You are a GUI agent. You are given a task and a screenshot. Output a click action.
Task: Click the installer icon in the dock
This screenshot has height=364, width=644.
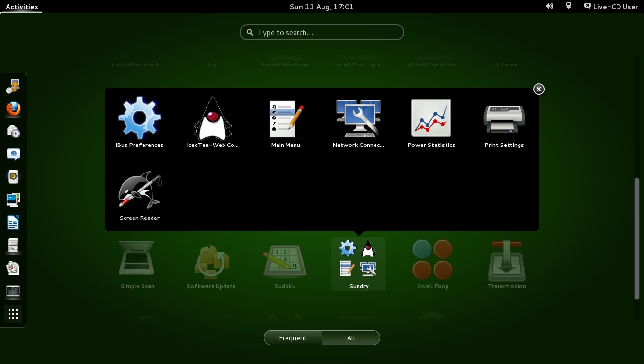click(13, 86)
